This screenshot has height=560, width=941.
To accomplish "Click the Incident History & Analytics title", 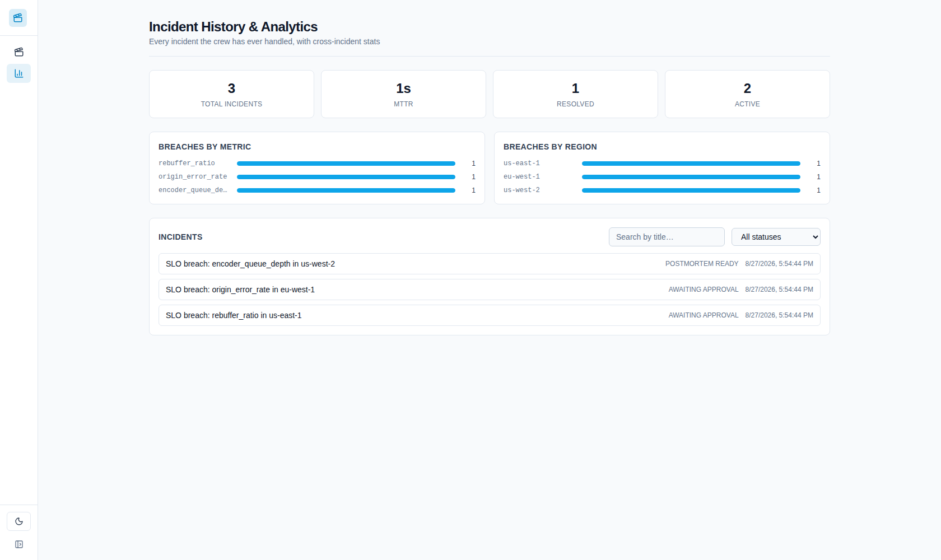I will (x=233, y=27).
